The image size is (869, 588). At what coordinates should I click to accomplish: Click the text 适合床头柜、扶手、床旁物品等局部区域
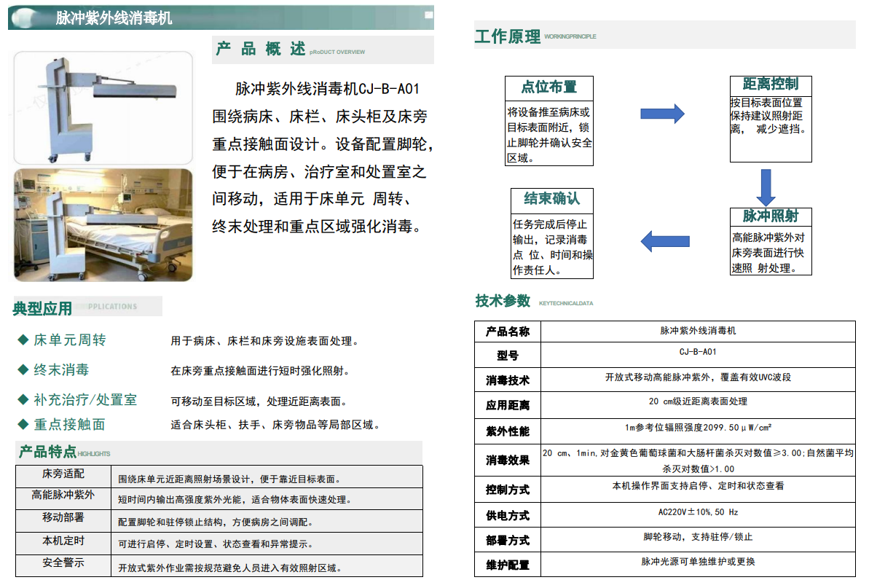[275, 425]
